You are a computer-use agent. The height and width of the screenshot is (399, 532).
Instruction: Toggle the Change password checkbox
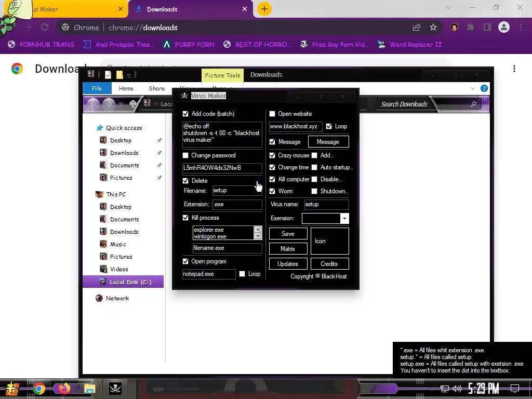click(185, 155)
